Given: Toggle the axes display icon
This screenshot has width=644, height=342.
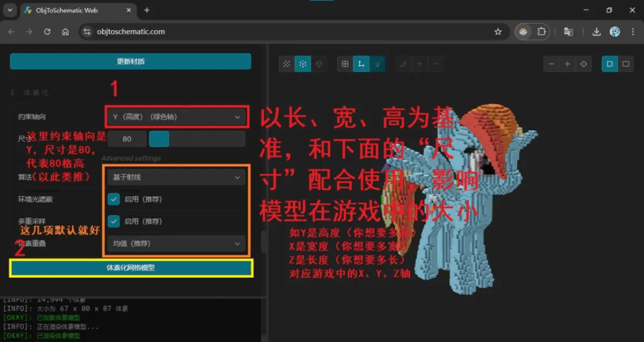Looking at the screenshot, I should coord(361,64).
